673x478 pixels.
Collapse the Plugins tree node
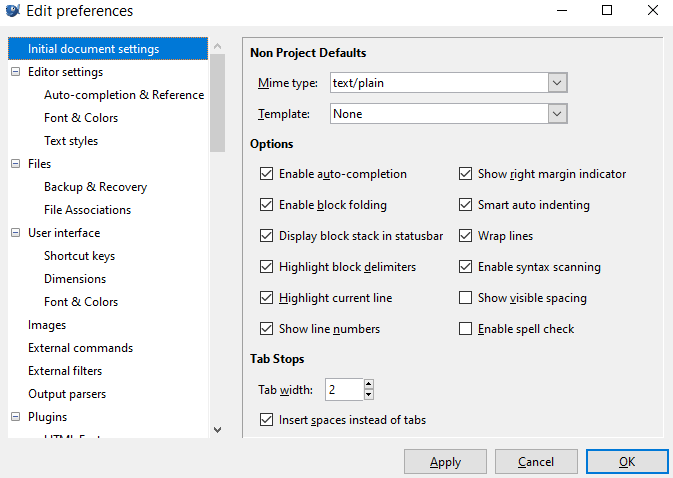tap(16, 417)
